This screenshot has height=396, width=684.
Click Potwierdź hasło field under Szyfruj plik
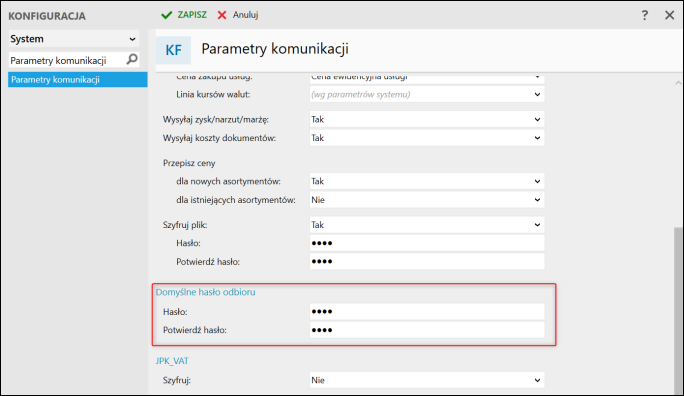pyautogui.click(x=427, y=262)
